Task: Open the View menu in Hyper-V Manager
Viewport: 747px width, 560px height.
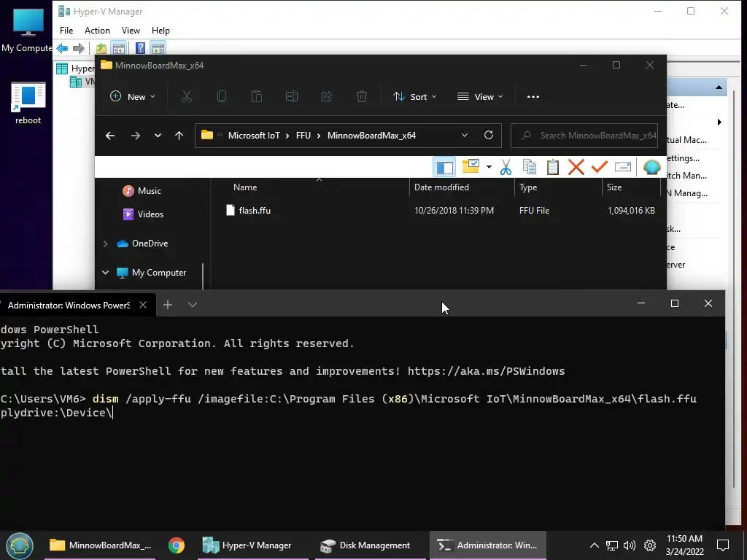Action: point(131,31)
